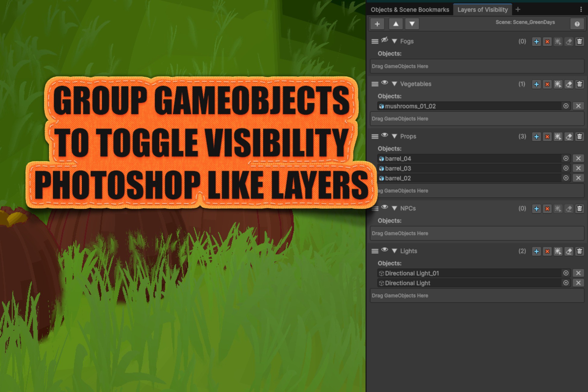The image size is (588, 392).
Task: Hide the Vegetables layer via eye icon
Action: click(x=384, y=83)
